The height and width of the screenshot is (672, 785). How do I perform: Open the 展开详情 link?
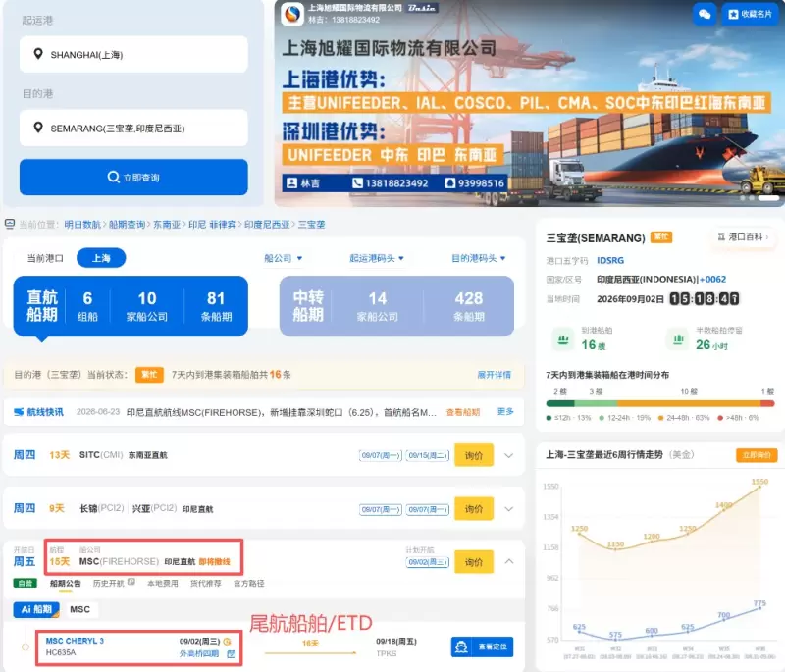(495, 375)
